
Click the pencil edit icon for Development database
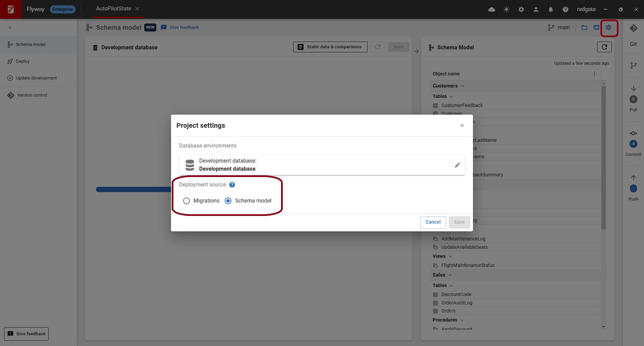pos(457,165)
